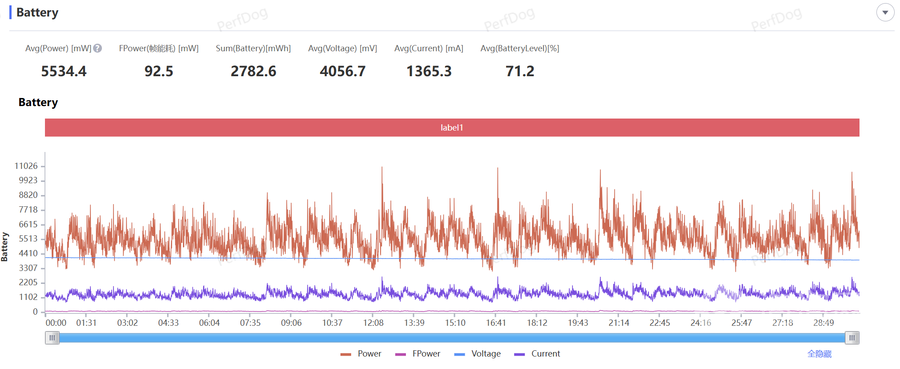Toggle the FPower series in the legend
This screenshot has width=900, height=369.
(x=418, y=354)
